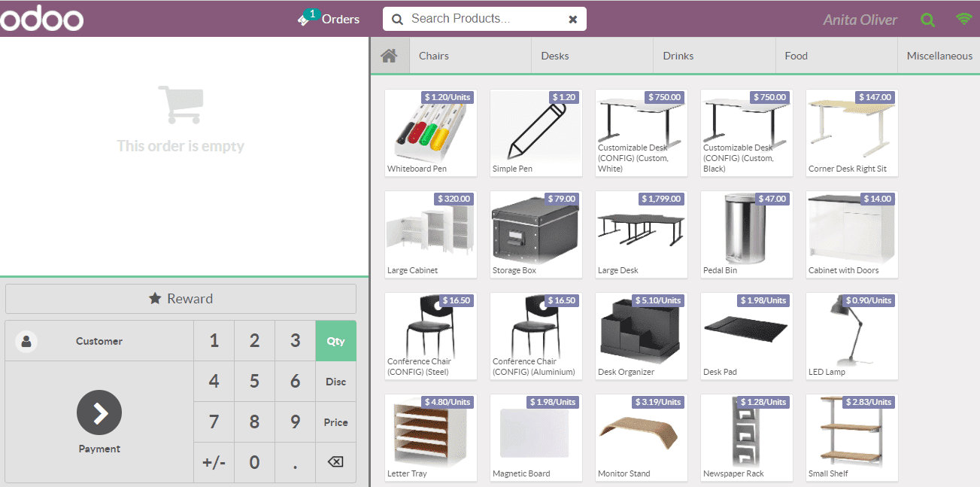Screen dimensions: 980x487
Task: Tap numpad key 8
Action: coord(255,422)
